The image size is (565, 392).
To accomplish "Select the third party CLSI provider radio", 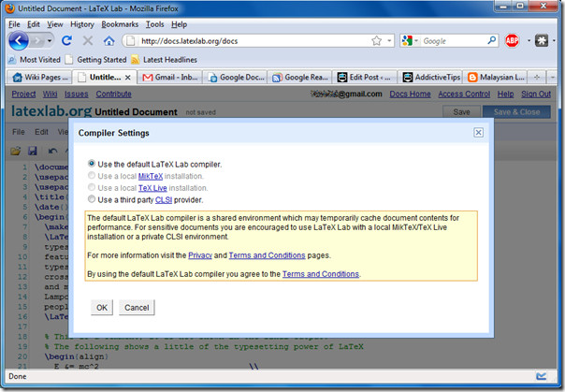I will tap(92, 199).
